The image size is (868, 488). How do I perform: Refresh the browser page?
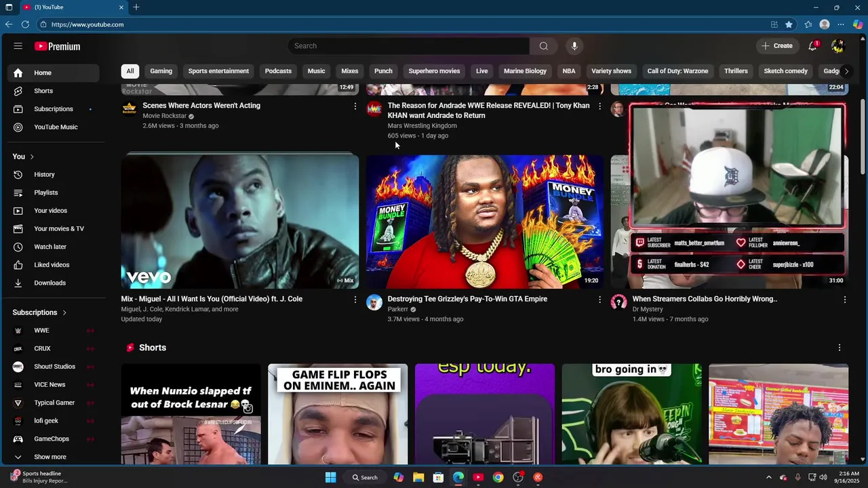coord(25,24)
